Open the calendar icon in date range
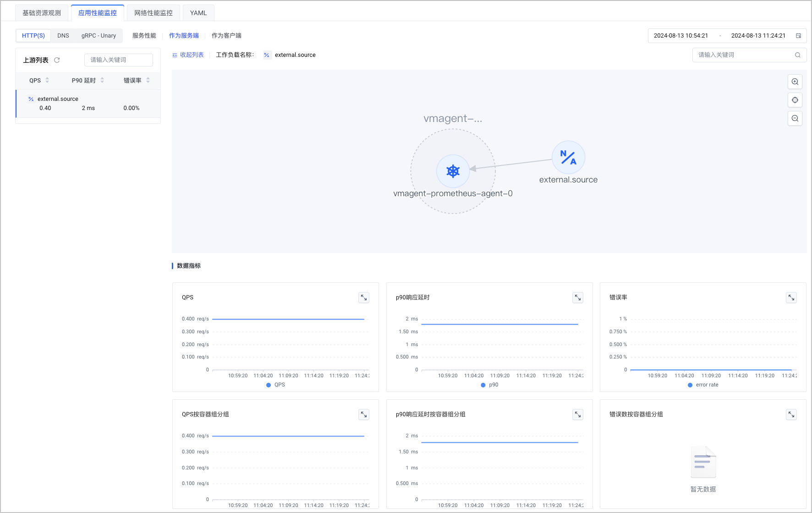812x513 pixels. tap(798, 36)
